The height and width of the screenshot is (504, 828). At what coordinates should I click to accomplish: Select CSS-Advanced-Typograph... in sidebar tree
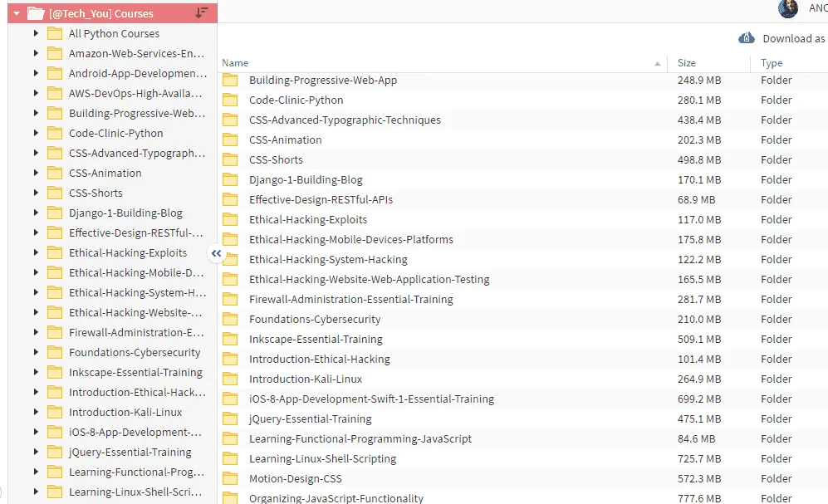(x=137, y=153)
